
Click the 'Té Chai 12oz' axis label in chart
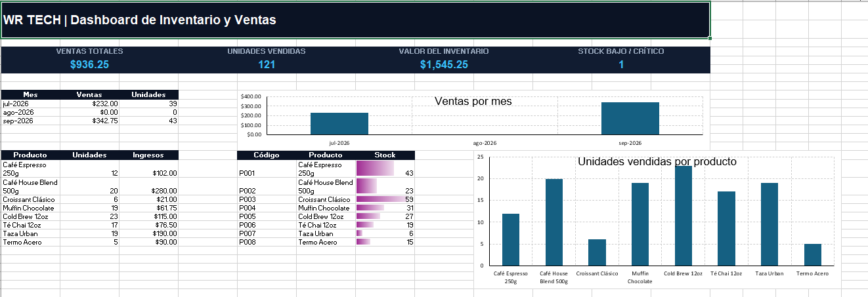[726, 273]
